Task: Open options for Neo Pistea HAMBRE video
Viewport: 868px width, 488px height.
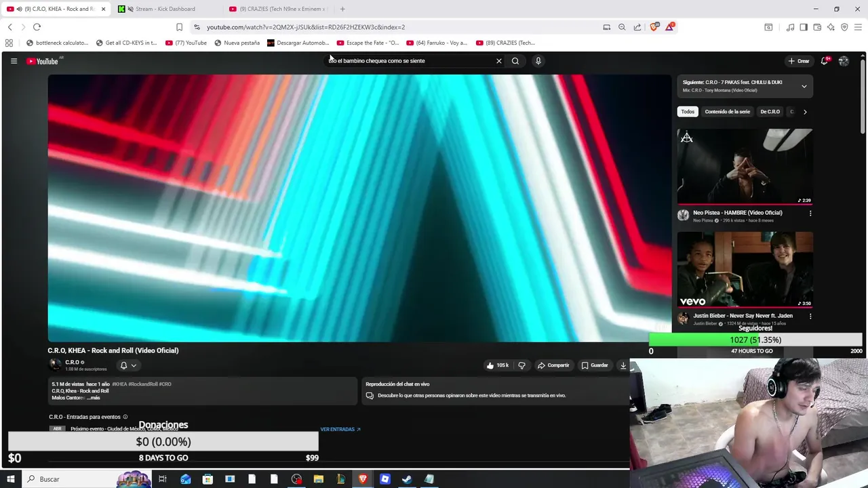Action: (x=810, y=213)
